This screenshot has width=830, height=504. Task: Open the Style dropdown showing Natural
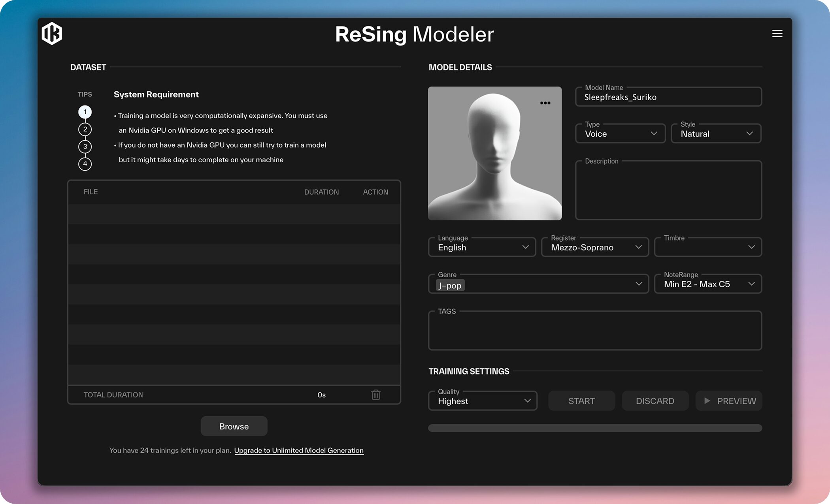[716, 134]
